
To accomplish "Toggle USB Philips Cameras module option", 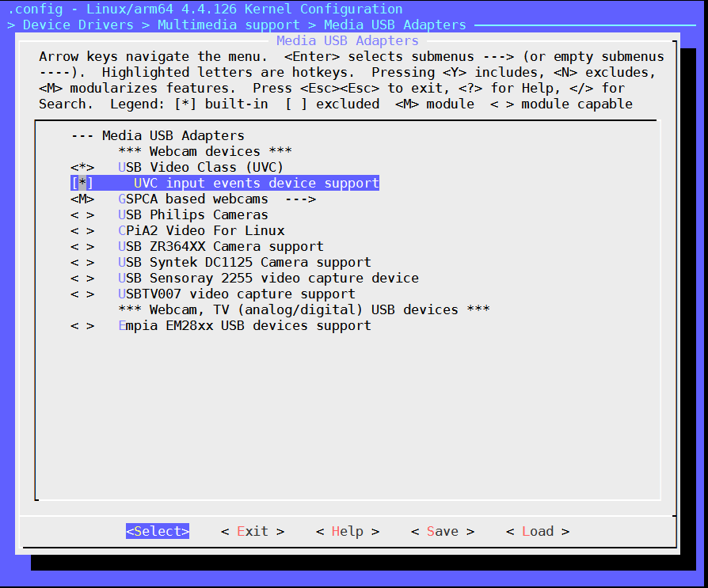I will click(x=82, y=214).
